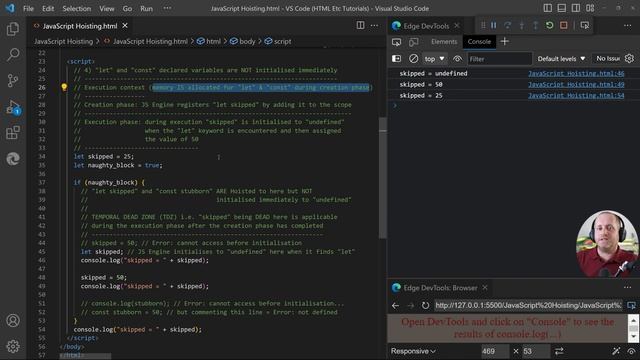Toggle device emulation in DevTools

(x=413, y=42)
